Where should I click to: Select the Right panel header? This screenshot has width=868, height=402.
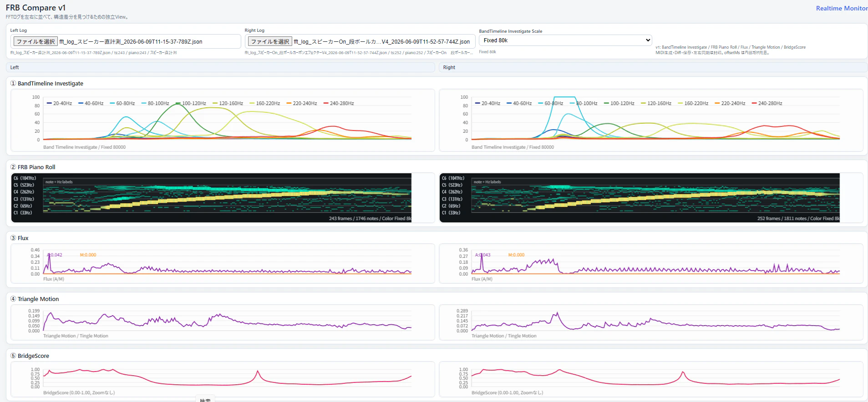(x=653, y=67)
